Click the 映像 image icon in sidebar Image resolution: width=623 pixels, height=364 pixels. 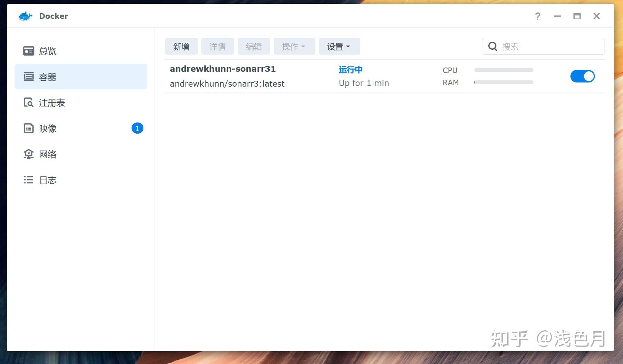[x=29, y=128]
